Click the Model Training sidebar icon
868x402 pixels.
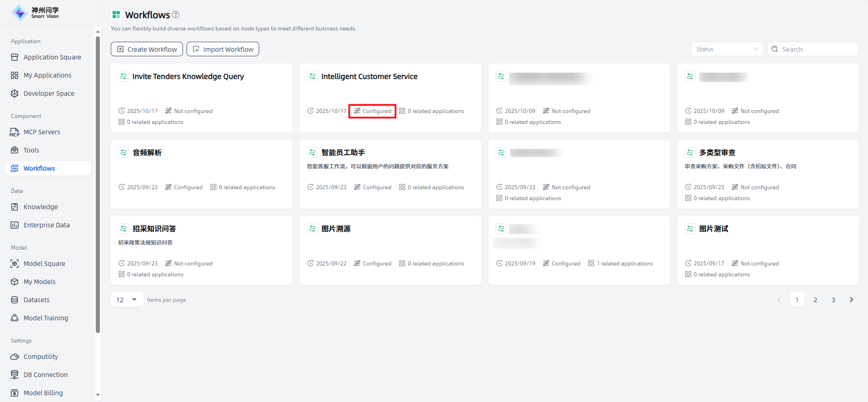tap(15, 318)
